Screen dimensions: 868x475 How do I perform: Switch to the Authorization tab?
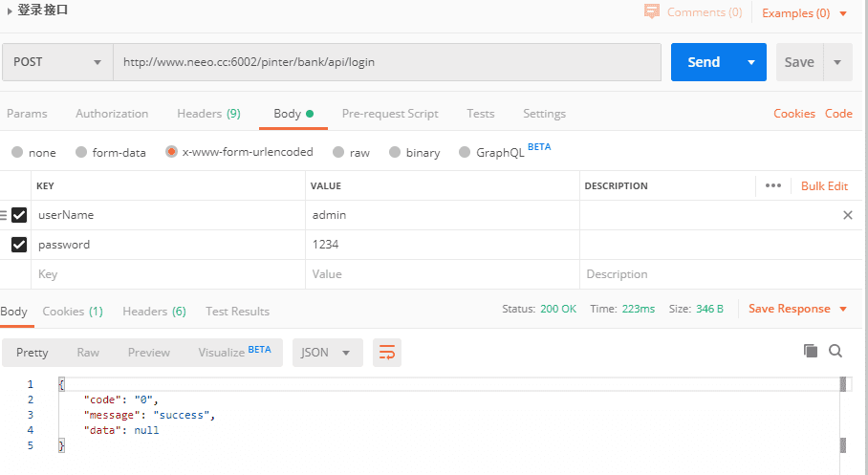tap(112, 114)
